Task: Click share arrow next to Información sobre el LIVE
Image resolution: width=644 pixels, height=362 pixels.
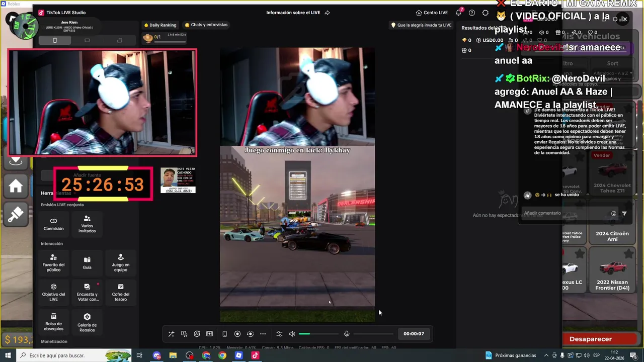Action: pyautogui.click(x=327, y=13)
